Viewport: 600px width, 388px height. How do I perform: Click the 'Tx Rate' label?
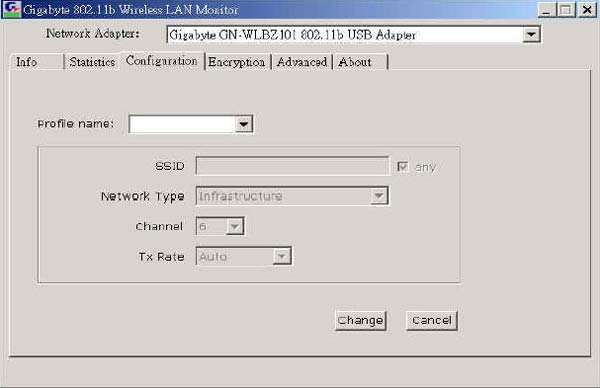point(161,256)
